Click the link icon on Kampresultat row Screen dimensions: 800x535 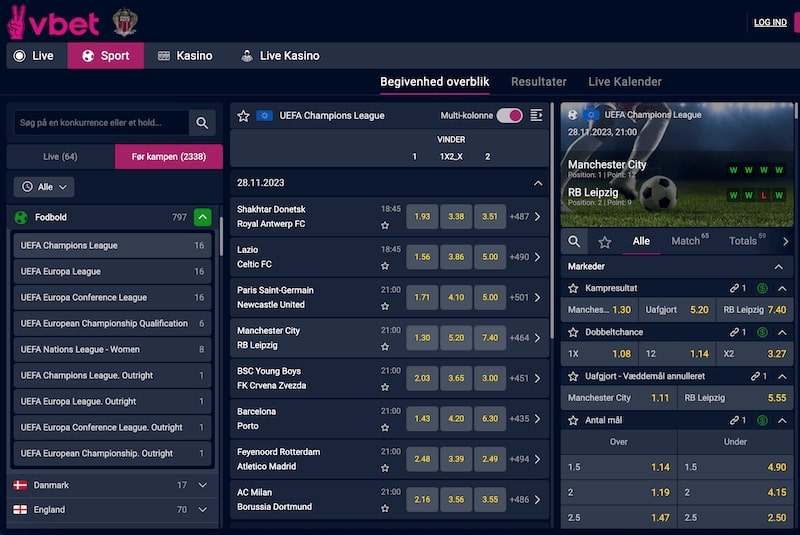pos(735,288)
